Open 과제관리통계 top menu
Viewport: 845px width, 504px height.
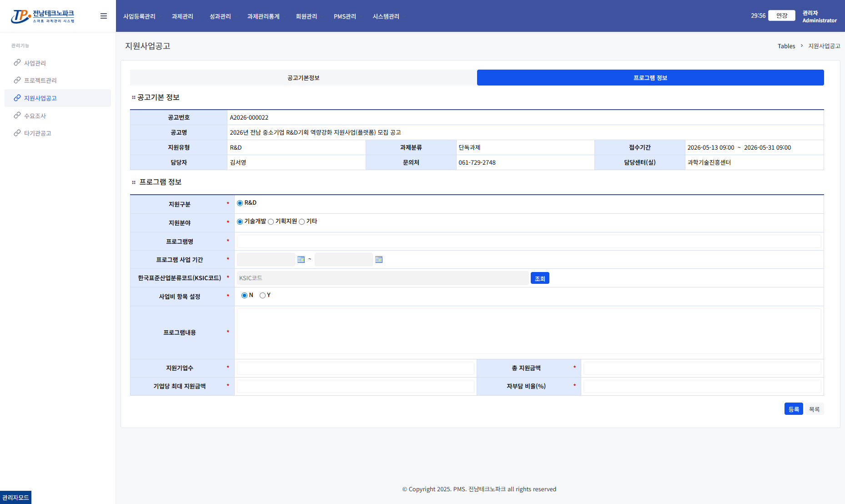263,16
